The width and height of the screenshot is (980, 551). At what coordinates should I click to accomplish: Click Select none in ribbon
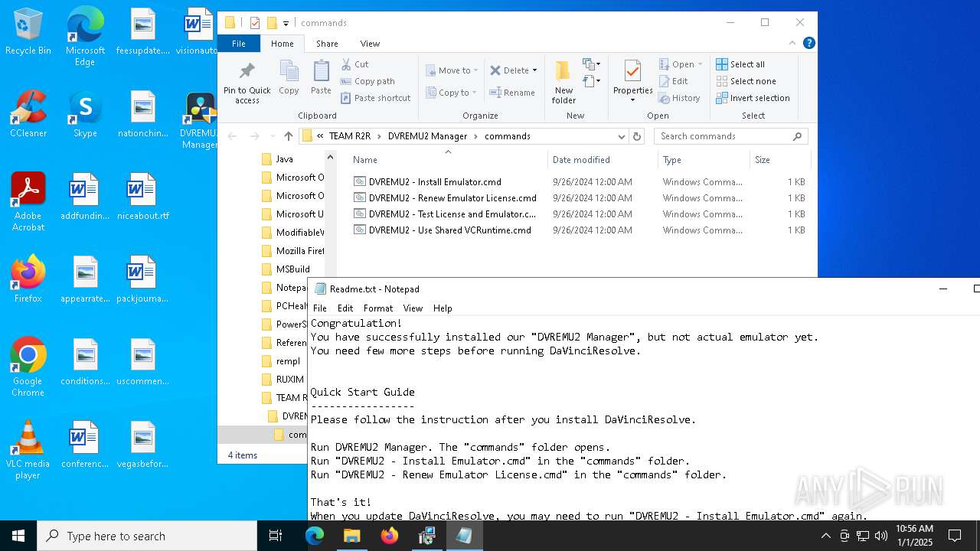746,81
